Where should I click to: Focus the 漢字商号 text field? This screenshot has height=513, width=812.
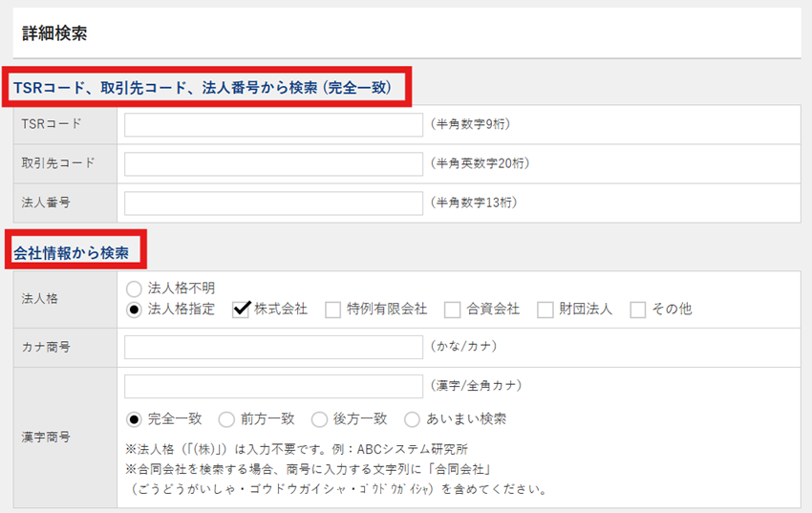tap(273, 386)
